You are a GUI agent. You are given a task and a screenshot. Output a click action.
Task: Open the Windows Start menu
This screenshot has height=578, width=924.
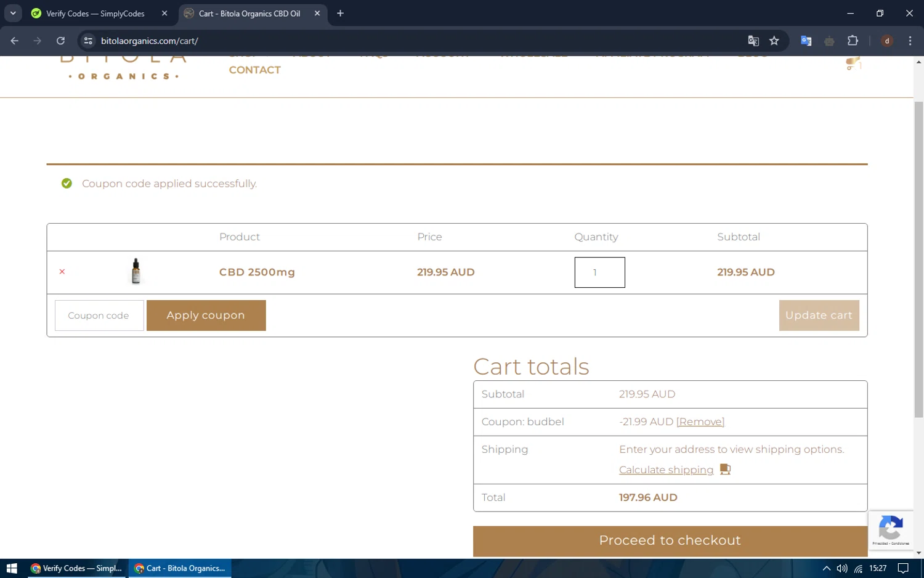12,568
